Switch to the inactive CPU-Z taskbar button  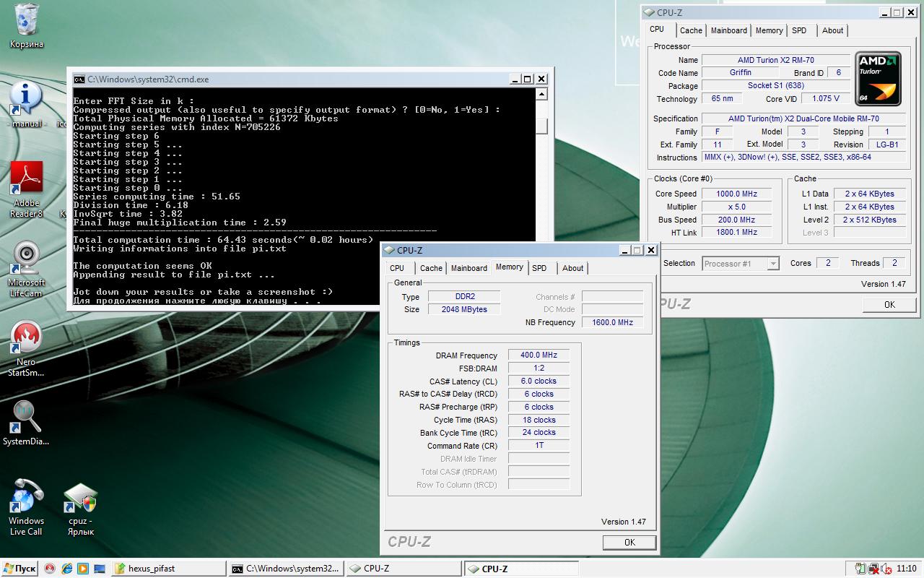(404, 569)
